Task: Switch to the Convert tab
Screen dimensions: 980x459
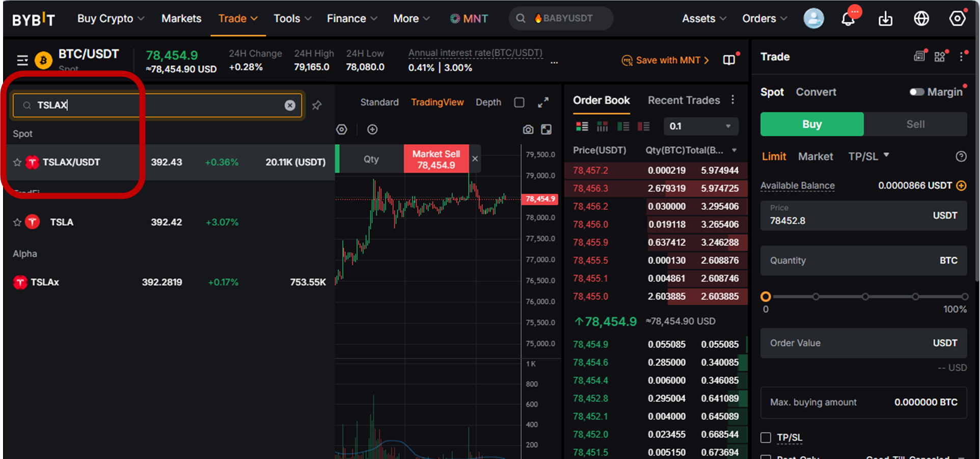Action: [816, 92]
